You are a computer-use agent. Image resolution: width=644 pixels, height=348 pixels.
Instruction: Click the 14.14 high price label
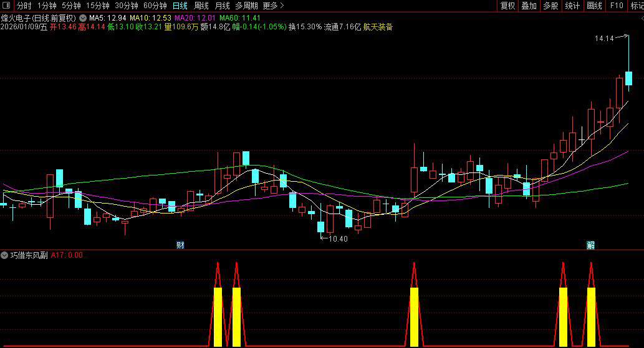[x=604, y=39]
